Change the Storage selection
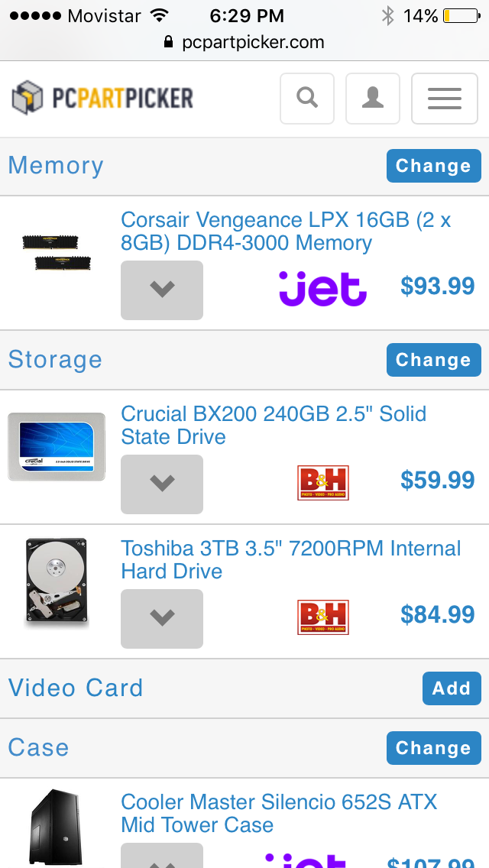This screenshot has width=489, height=868. 434,360
